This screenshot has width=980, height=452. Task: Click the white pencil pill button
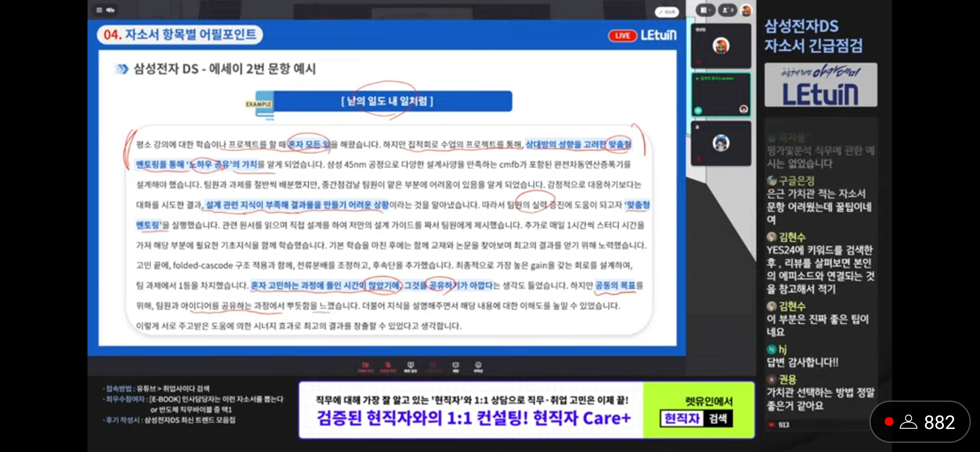click(666, 12)
